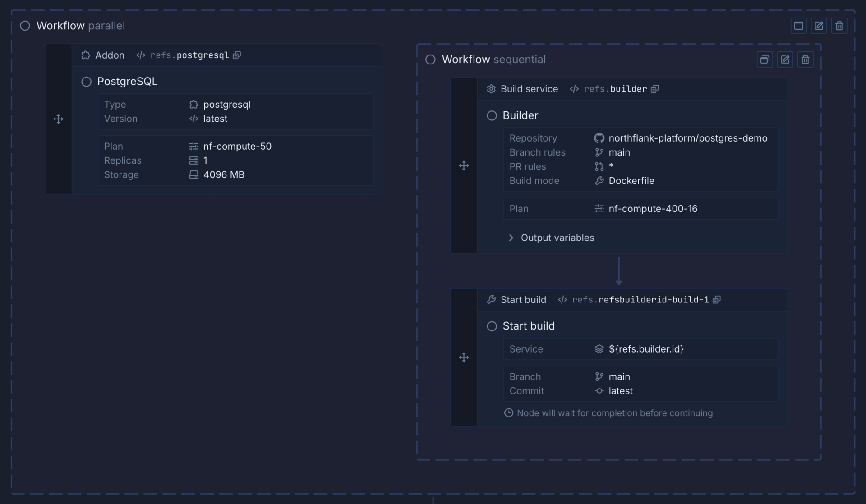Click the 4096 MB storage value
The image size is (866, 504).
(224, 174)
